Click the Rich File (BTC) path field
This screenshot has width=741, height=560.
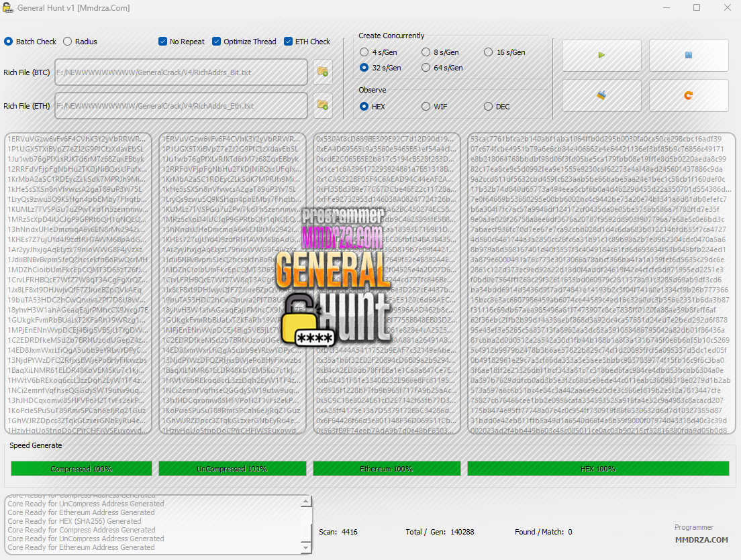(181, 72)
